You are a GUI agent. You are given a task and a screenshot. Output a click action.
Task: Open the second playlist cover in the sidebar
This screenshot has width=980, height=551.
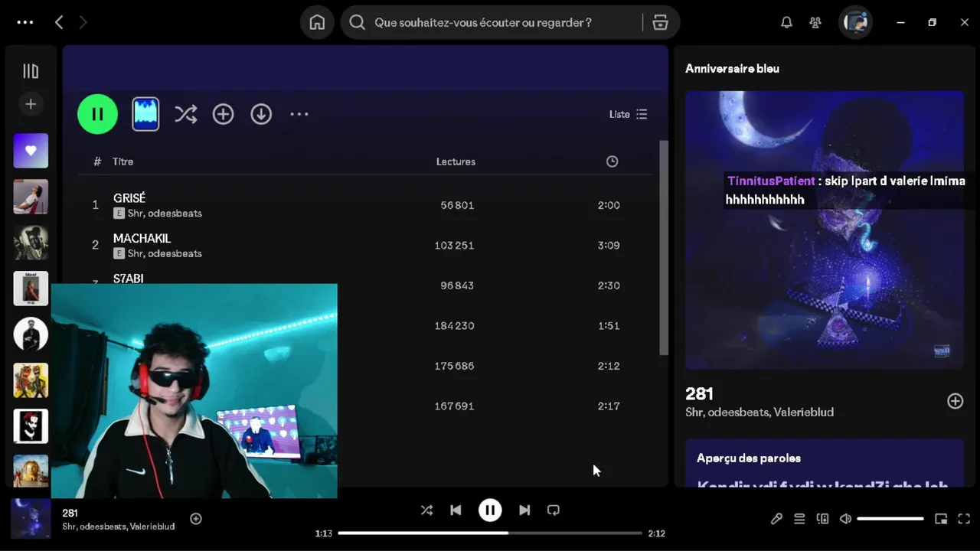(31, 197)
